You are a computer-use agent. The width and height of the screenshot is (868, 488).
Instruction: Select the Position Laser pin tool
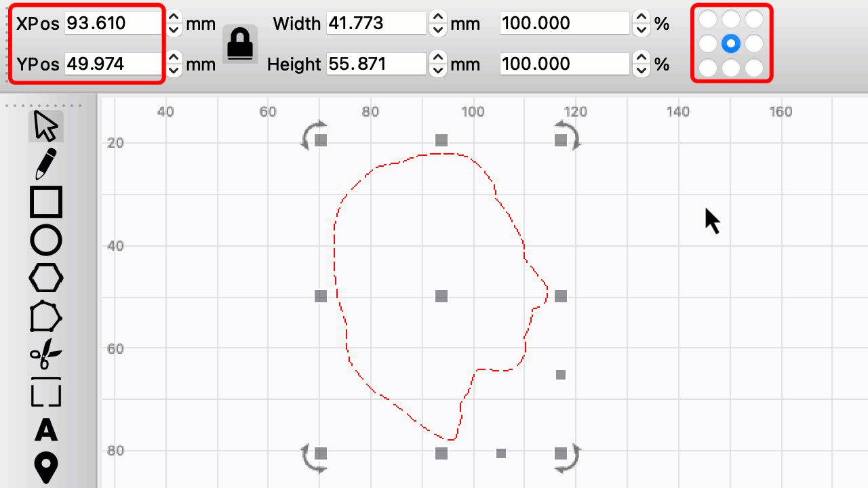click(x=46, y=468)
